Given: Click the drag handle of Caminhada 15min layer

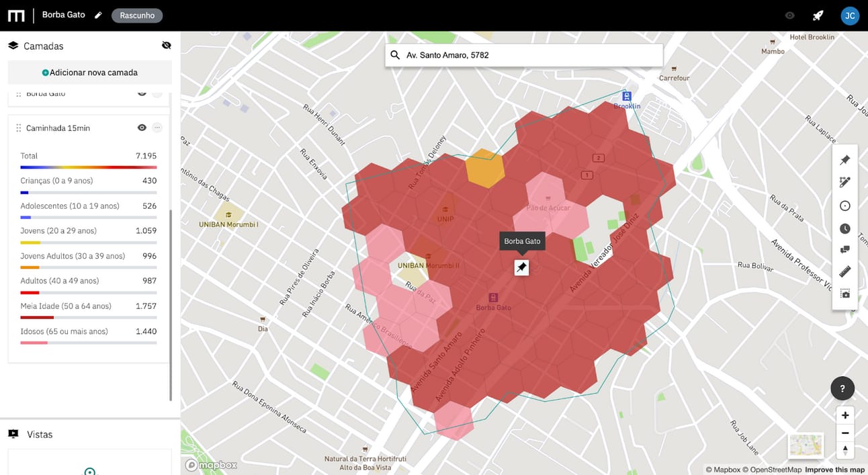Looking at the screenshot, I should (x=19, y=128).
